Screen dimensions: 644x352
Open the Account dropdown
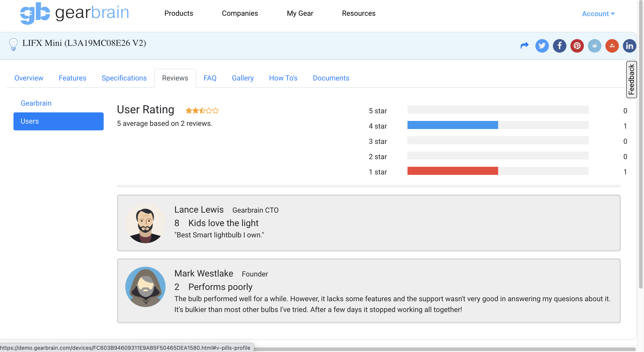598,14
